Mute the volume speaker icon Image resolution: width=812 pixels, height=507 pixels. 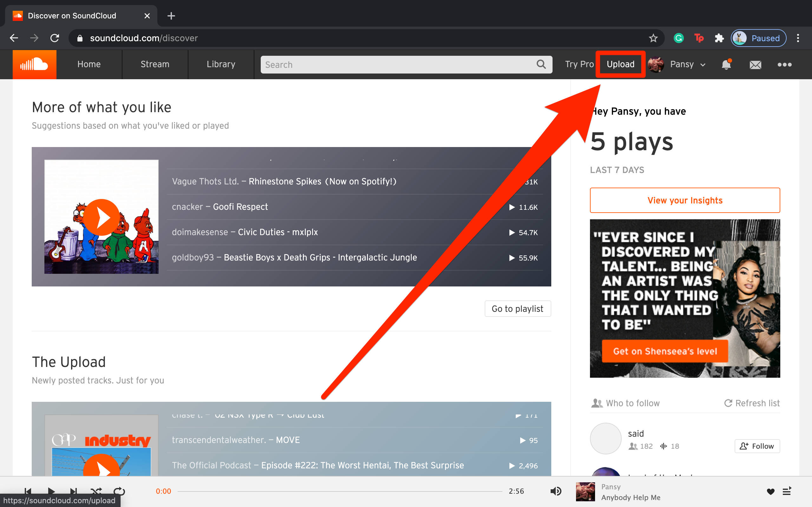coord(556,491)
